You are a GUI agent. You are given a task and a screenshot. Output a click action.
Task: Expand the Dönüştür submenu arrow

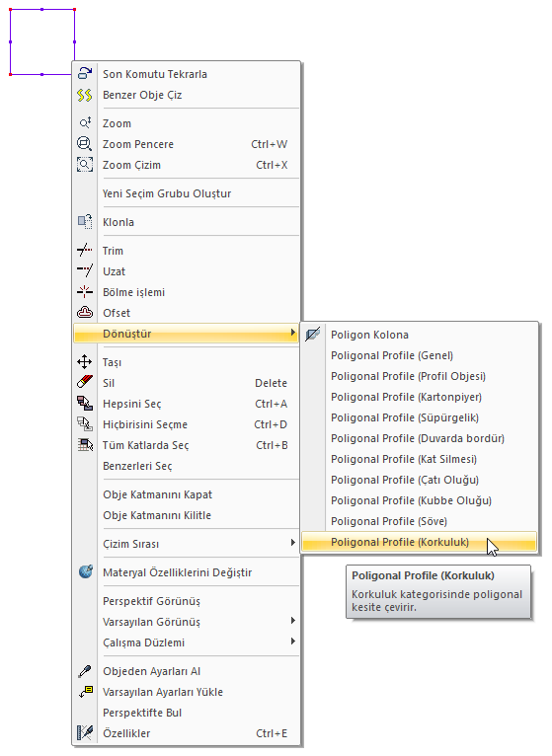click(x=292, y=333)
